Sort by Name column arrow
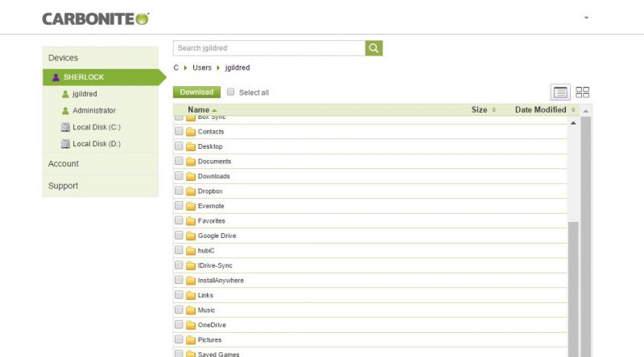 214,110
